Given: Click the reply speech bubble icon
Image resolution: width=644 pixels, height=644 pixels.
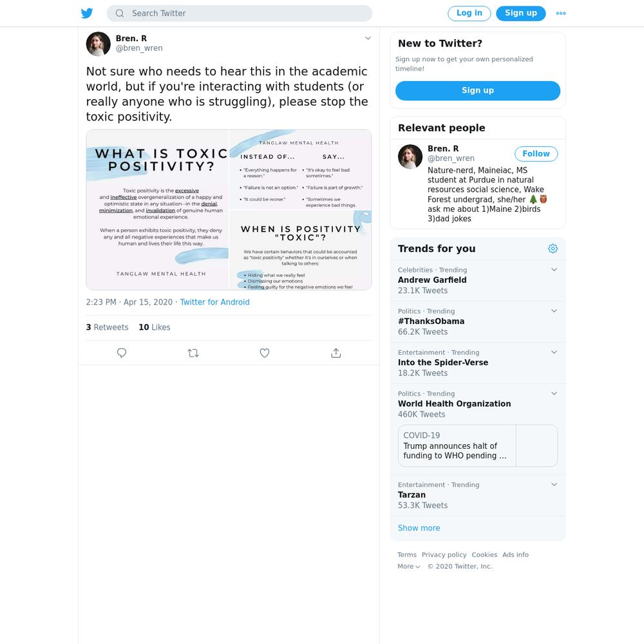Looking at the screenshot, I should coord(122,353).
